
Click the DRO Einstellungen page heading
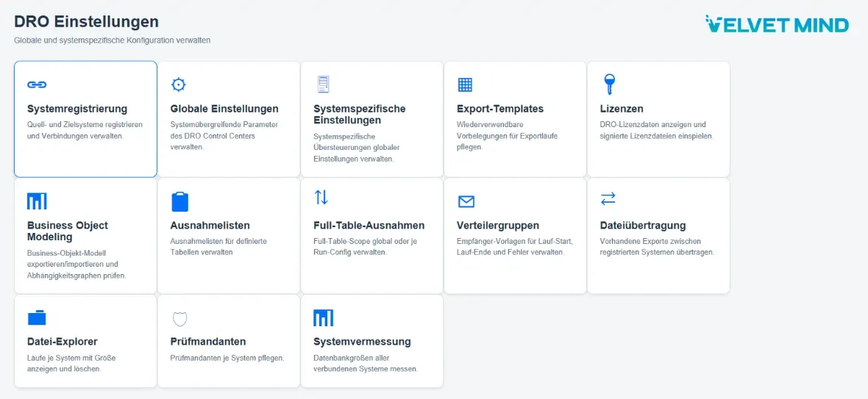[86, 21]
